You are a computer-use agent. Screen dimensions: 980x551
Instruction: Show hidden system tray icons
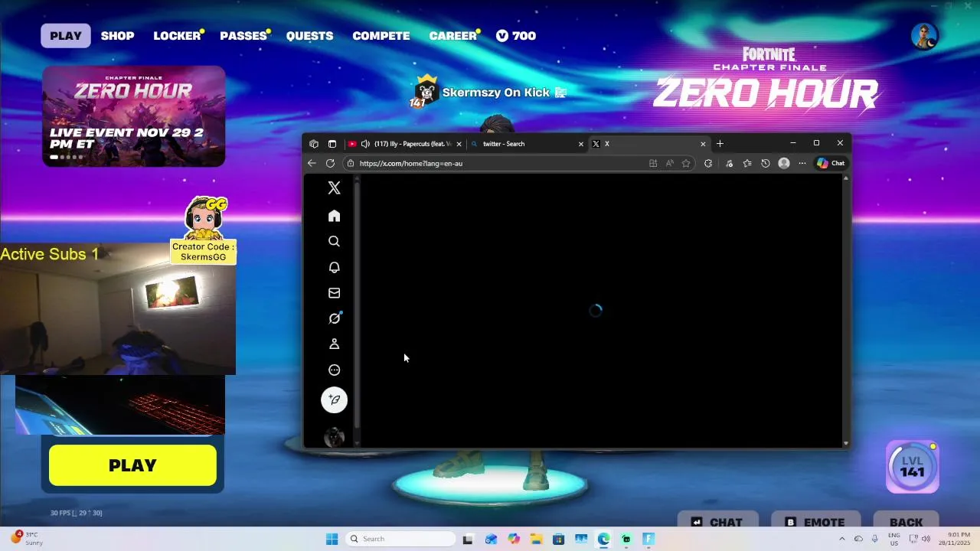841,539
